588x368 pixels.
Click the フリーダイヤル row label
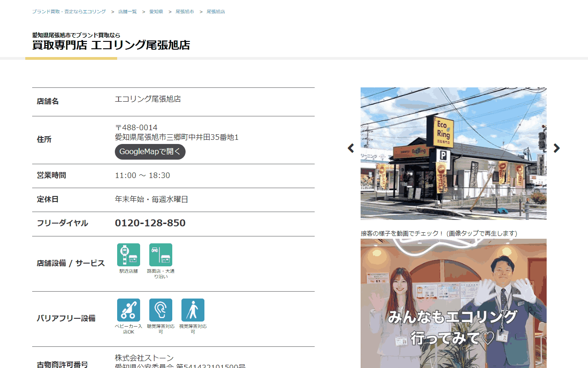(x=62, y=223)
